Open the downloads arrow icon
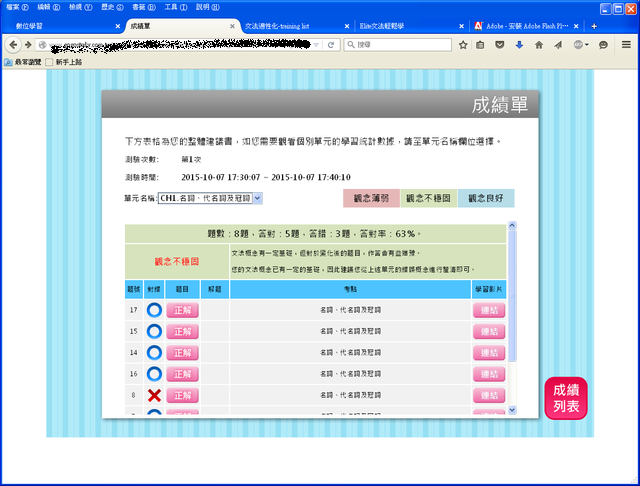The width and height of the screenshot is (640, 486). point(519,45)
